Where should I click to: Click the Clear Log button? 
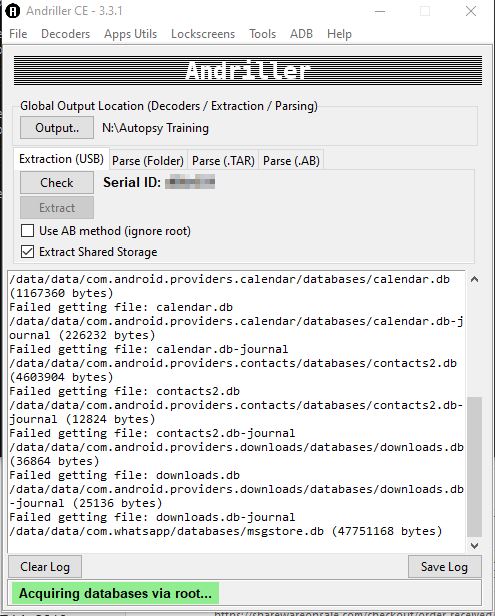(45, 566)
